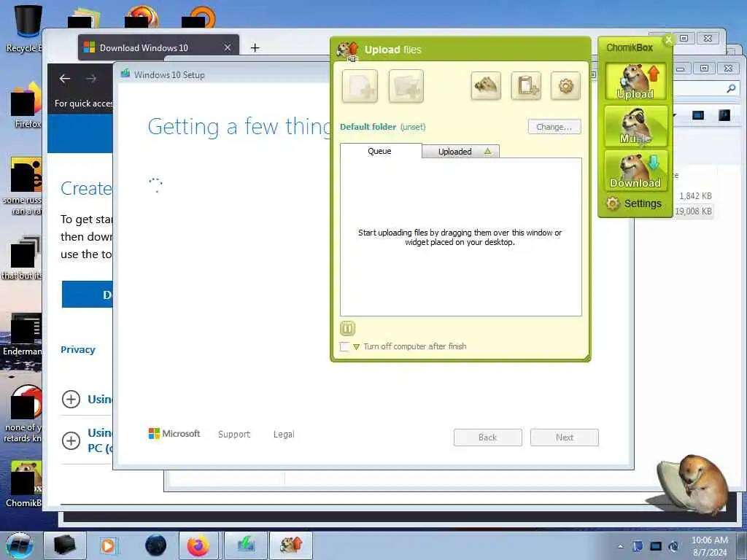Click the Change... default folder button
747x560 pixels.
pos(554,127)
